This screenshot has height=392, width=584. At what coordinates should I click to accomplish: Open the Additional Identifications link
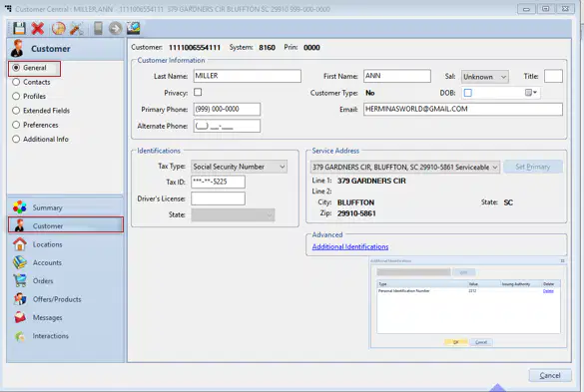350,246
